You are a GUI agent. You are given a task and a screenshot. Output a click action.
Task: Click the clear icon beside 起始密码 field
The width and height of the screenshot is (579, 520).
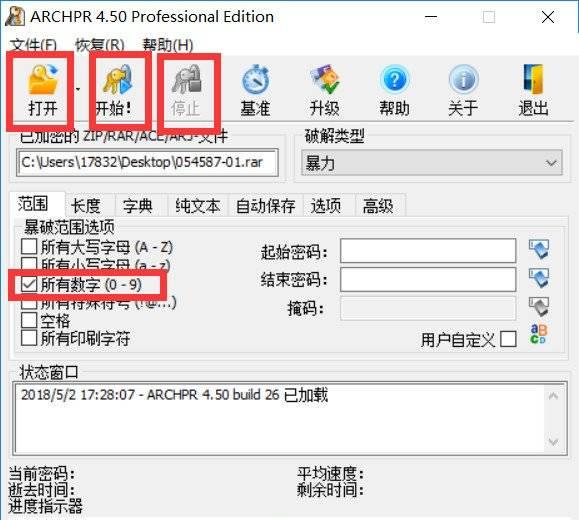coord(539,249)
